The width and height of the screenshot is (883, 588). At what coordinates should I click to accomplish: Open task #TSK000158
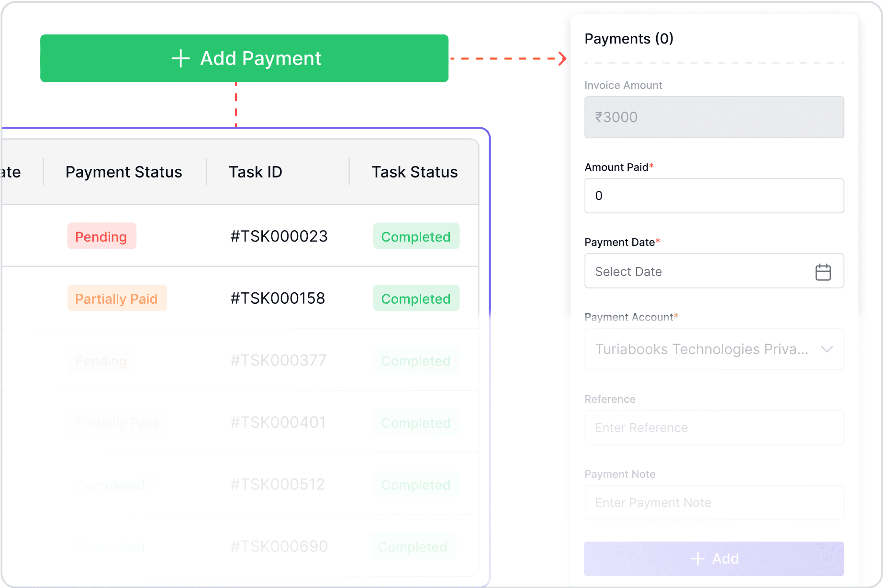click(278, 298)
